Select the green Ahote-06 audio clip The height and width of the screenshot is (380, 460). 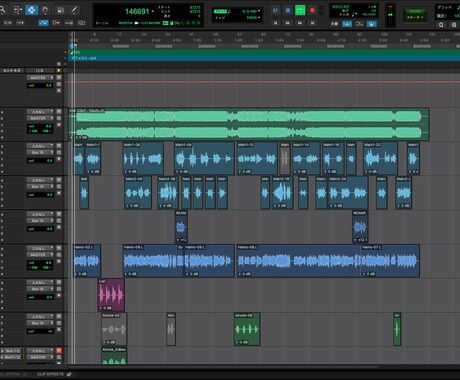point(247,329)
